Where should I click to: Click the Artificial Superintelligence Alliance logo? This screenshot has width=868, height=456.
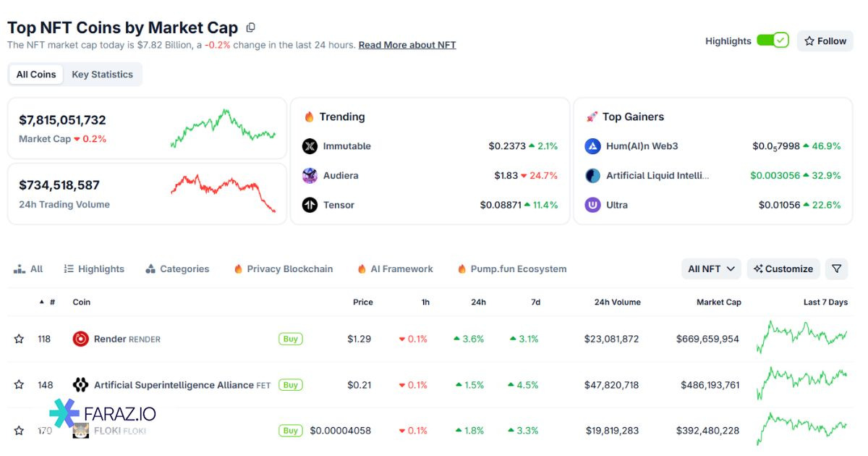coord(81,385)
